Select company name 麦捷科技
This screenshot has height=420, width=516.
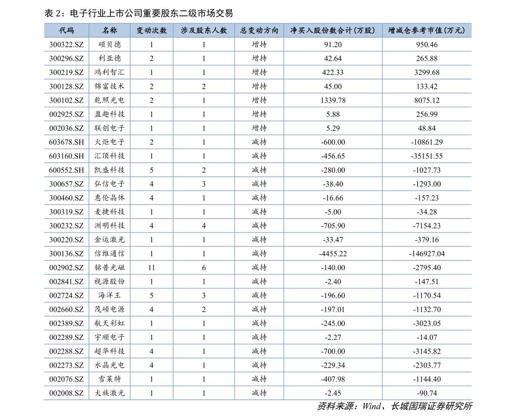110,211
